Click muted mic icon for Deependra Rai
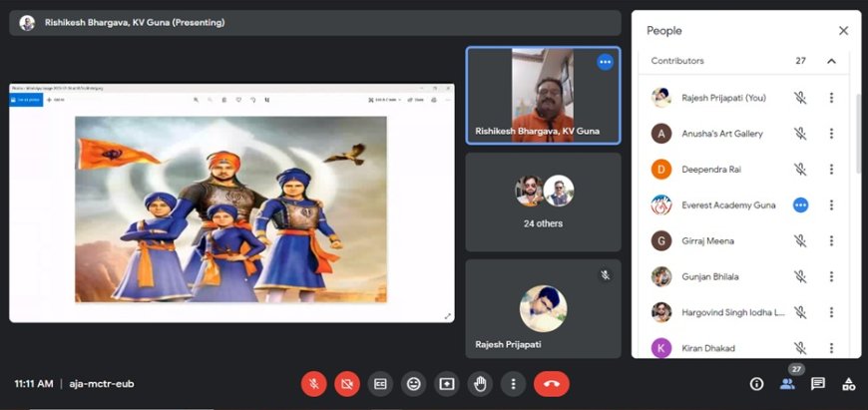Viewport: 868px width, 410px height. [800, 170]
